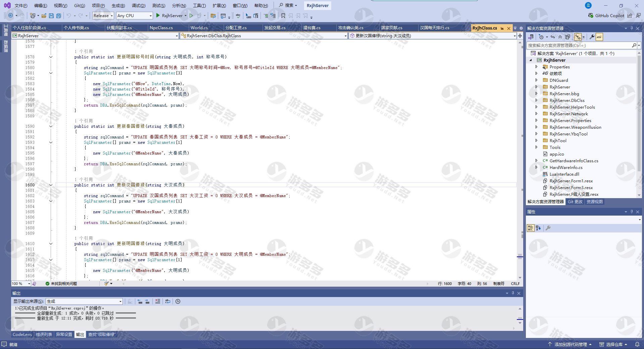This screenshot has width=644, height=349.
Task: Toggle auto-hide pin on Properties panel
Action: pyautogui.click(x=632, y=212)
